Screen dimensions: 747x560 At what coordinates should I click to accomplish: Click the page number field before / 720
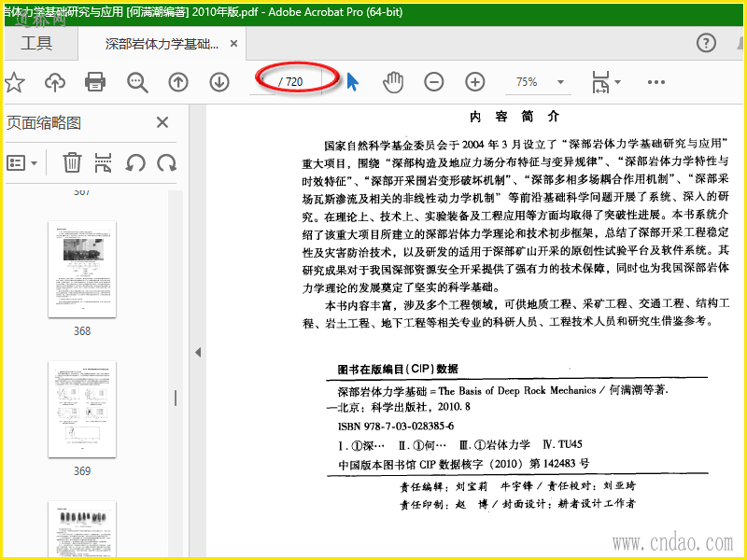(x=262, y=82)
